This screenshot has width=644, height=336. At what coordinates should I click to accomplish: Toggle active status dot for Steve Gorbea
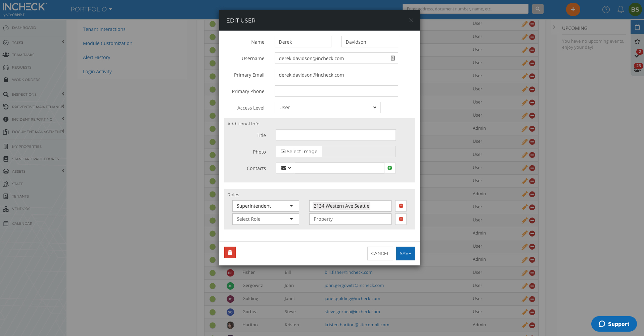(x=213, y=312)
